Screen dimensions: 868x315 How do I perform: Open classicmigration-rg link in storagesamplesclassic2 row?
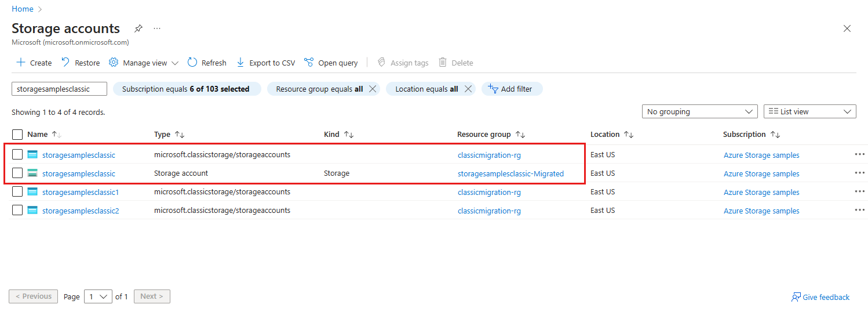tap(489, 211)
